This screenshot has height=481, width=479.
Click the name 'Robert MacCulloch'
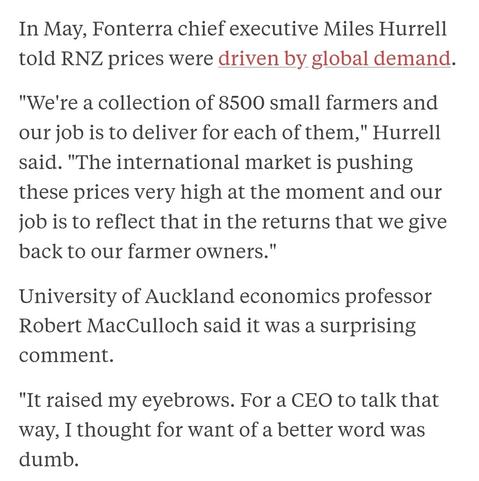tap(108, 326)
